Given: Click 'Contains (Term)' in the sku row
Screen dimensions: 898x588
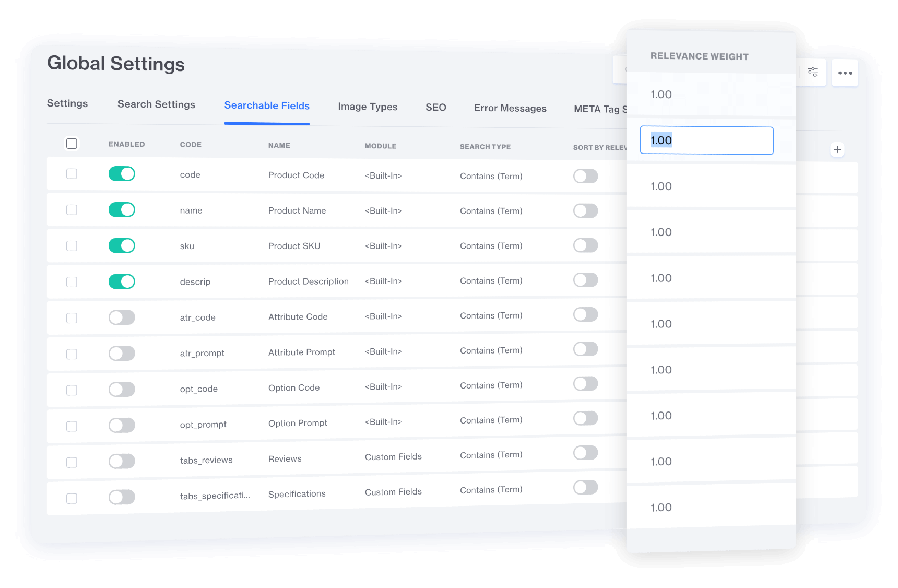Looking at the screenshot, I should [x=491, y=246].
